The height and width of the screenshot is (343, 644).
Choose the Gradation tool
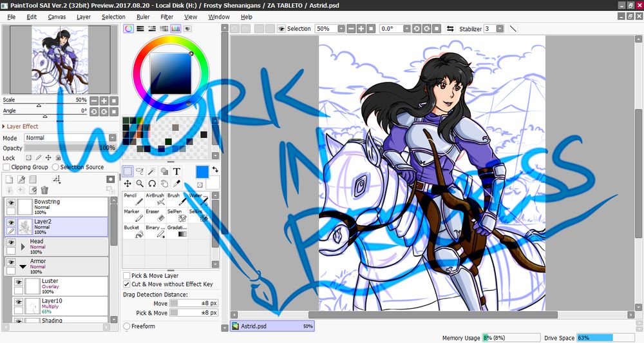[x=177, y=231]
